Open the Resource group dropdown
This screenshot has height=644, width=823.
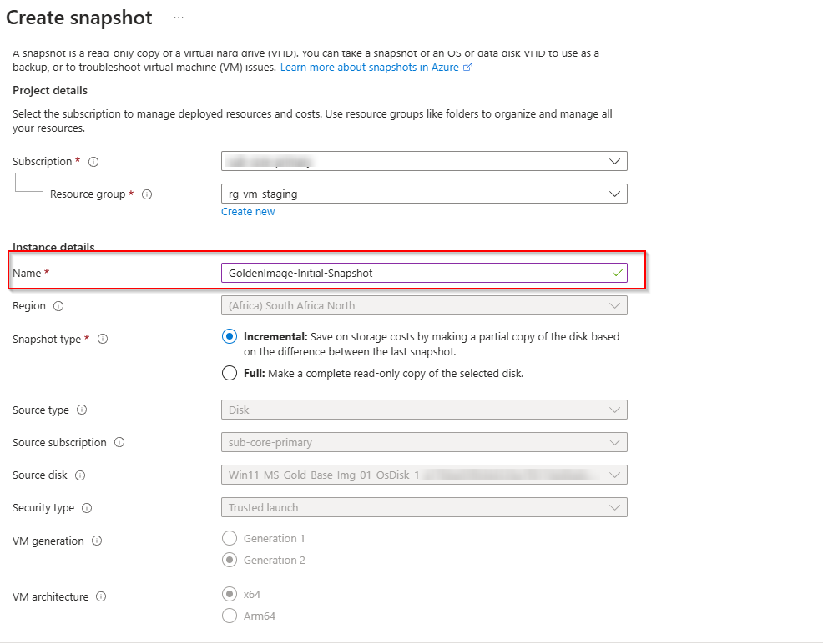[424, 194]
